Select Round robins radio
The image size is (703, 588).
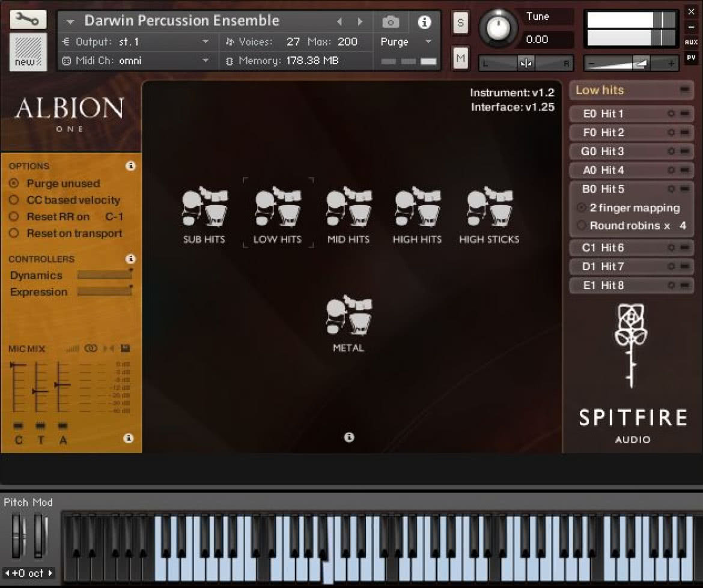click(582, 225)
